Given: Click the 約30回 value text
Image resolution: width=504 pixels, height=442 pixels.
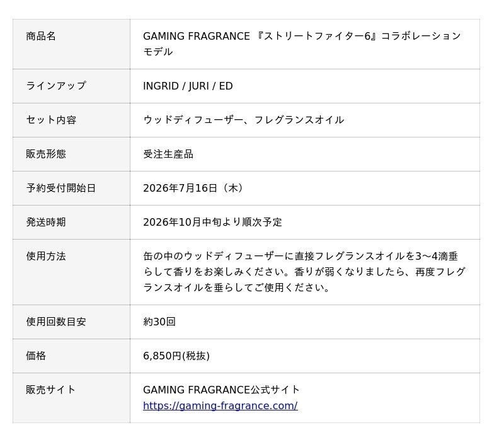Looking at the screenshot, I should [x=159, y=322].
